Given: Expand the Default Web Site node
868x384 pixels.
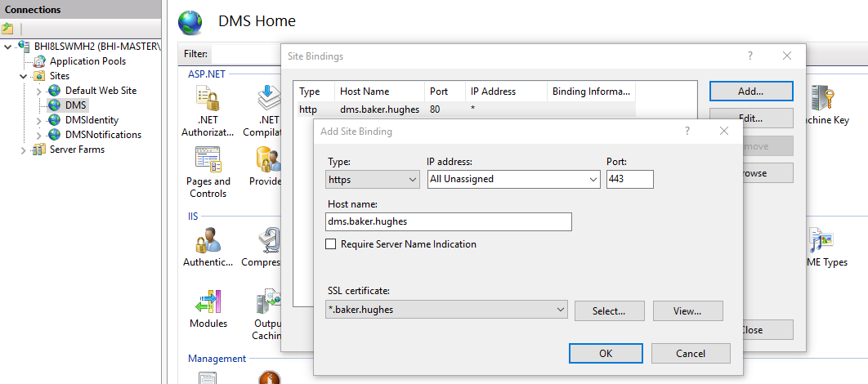Looking at the screenshot, I should click(38, 91).
